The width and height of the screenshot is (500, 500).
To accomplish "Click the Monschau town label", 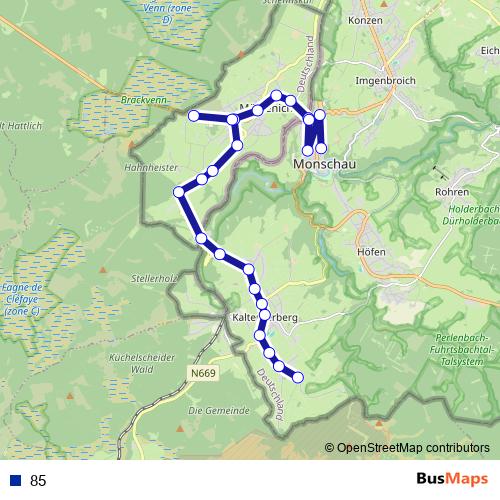I will [324, 164].
